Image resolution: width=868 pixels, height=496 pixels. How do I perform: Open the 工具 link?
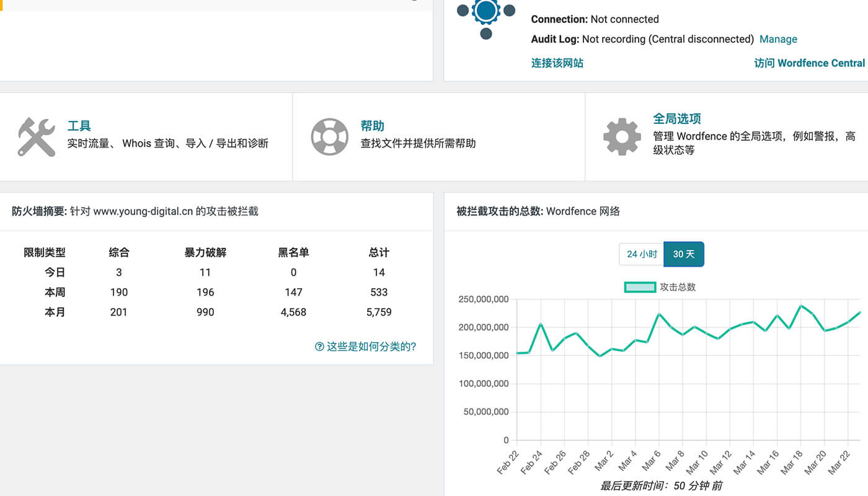(x=79, y=126)
